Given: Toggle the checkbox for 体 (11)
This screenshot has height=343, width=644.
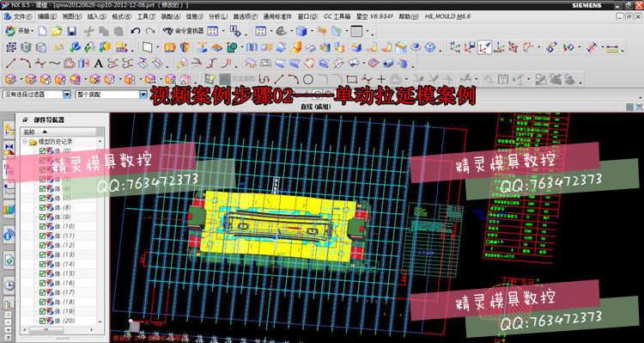Looking at the screenshot, I should click(x=42, y=236).
